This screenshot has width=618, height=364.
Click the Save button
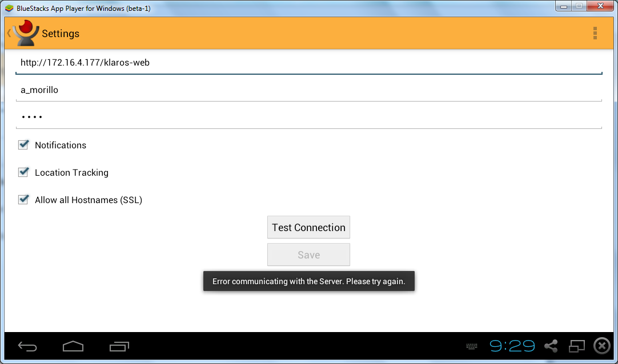[308, 255]
